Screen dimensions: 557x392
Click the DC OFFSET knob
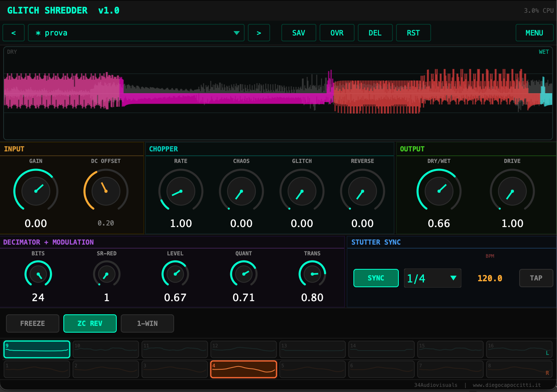[106, 191]
